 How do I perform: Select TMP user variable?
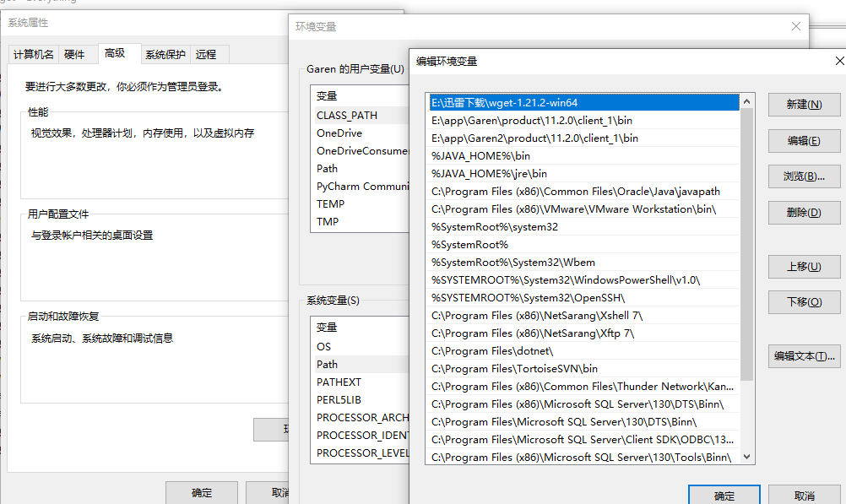pos(361,222)
